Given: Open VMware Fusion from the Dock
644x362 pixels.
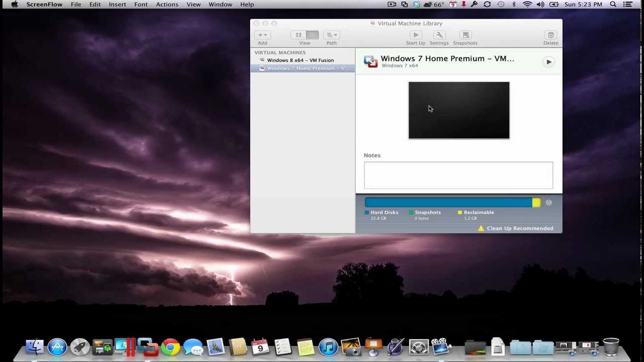Looking at the screenshot, I should tap(147, 346).
